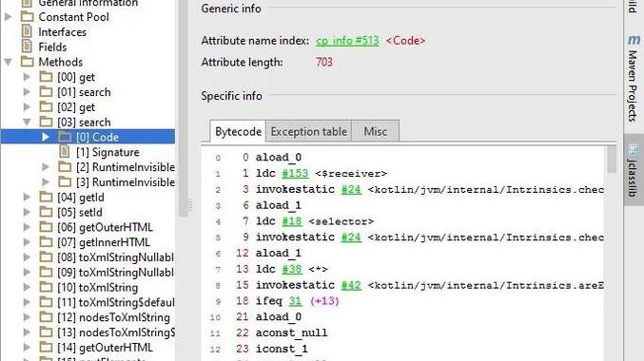Screen dimensions: 644x361
Task: Select the Interfaces tree item
Action: coord(62,32)
